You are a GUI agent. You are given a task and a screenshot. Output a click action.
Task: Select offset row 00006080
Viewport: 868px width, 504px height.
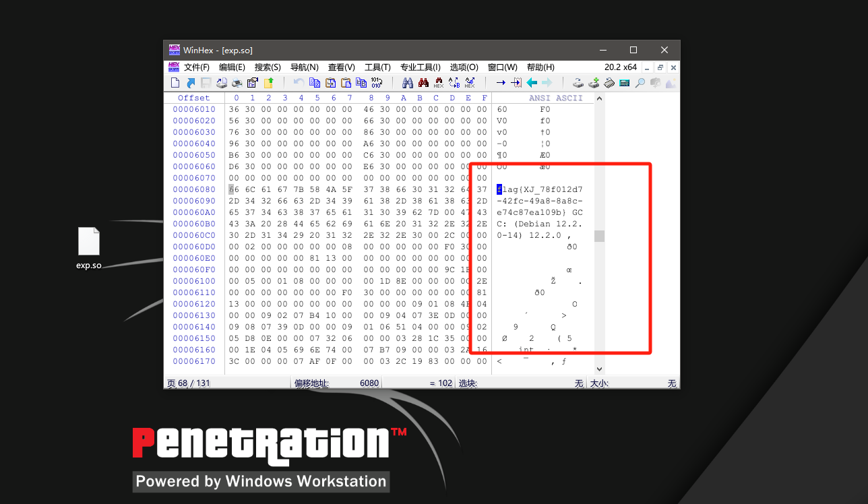tap(194, 189)
